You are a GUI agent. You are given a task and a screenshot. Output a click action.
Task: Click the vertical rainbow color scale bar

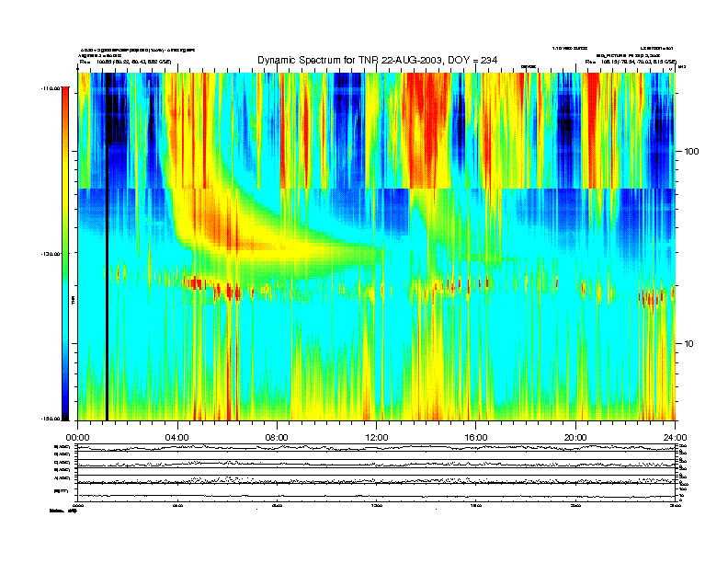[x=65, y=253]
